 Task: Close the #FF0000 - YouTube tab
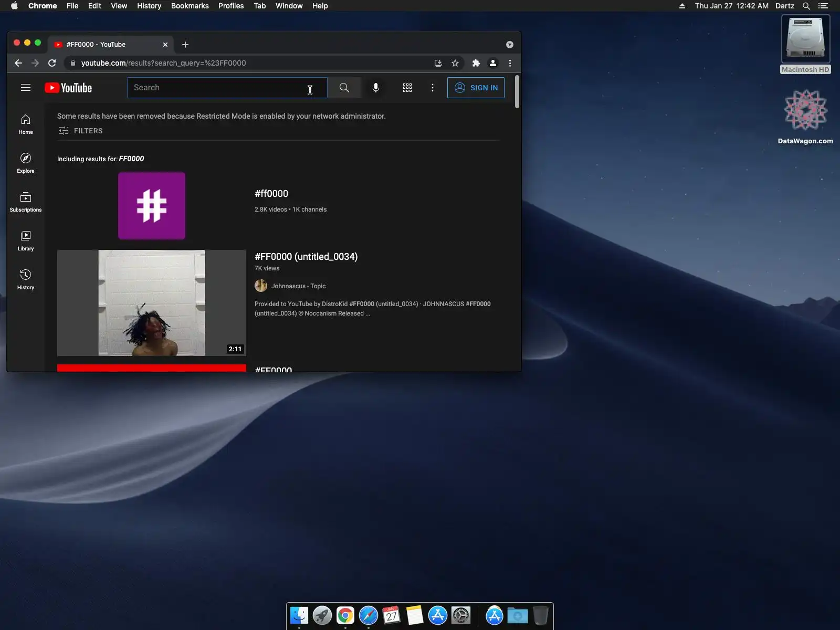click(x=165, y=45)
